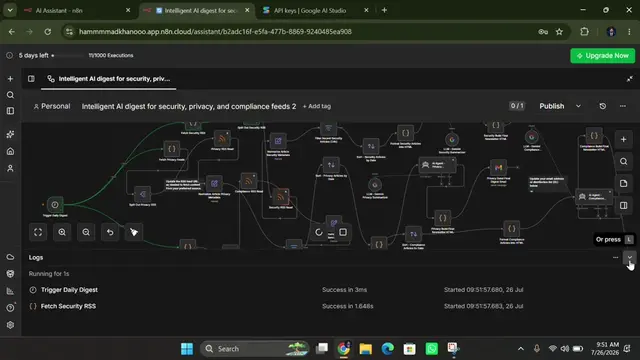Open the browser tab search dropdown
640x360 pixels.
tap(10, 10)
